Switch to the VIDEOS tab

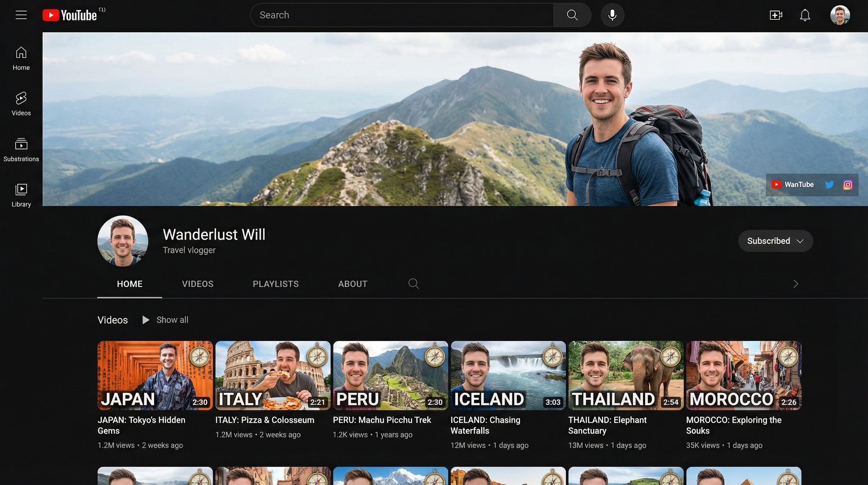pos(198,284)
